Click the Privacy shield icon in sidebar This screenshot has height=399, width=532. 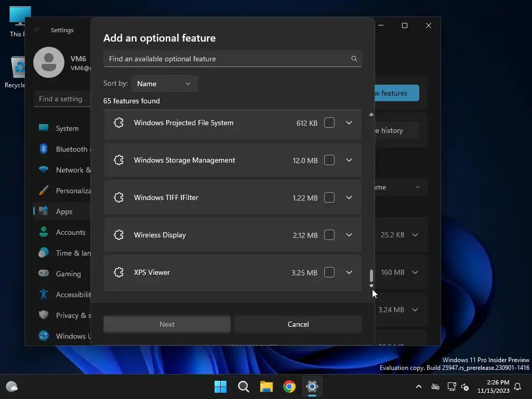[x=44, y=315]
